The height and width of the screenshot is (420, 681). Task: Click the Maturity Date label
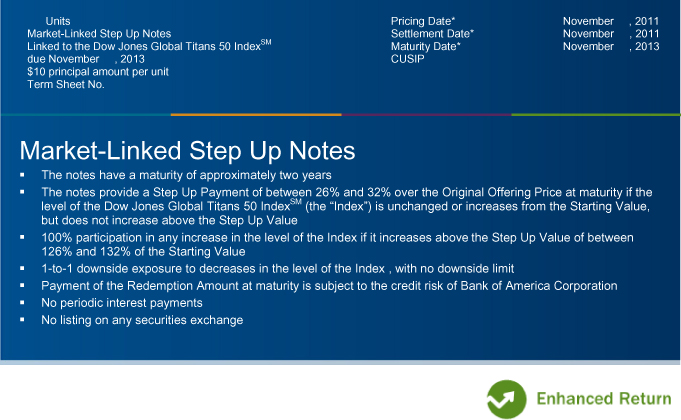coord(425,46)
